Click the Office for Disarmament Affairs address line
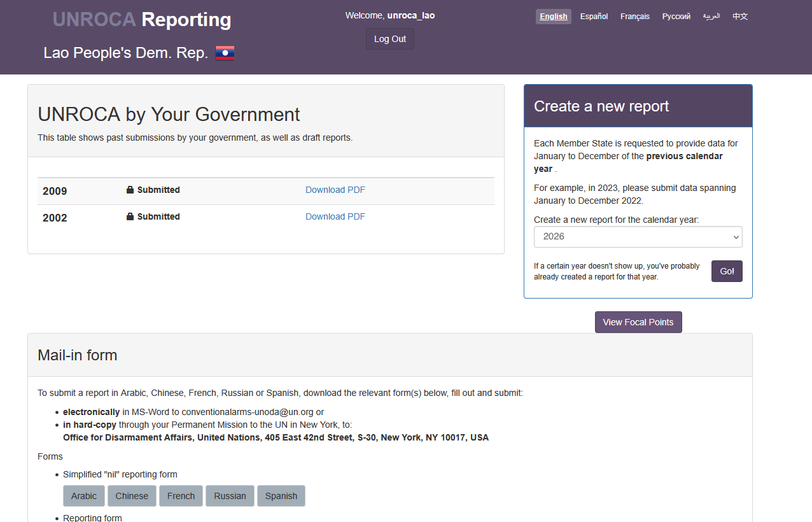 click(276, 437)
